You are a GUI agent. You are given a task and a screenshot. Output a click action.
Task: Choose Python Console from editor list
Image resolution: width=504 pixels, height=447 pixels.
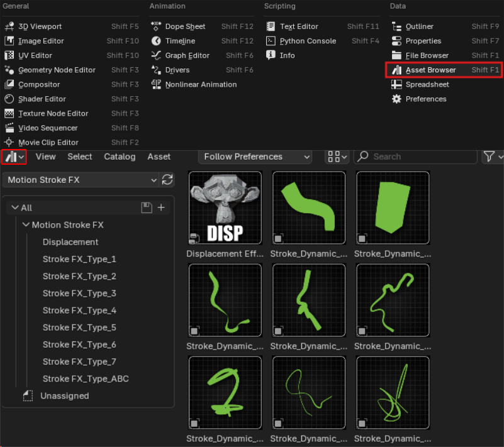click(323, 41)
